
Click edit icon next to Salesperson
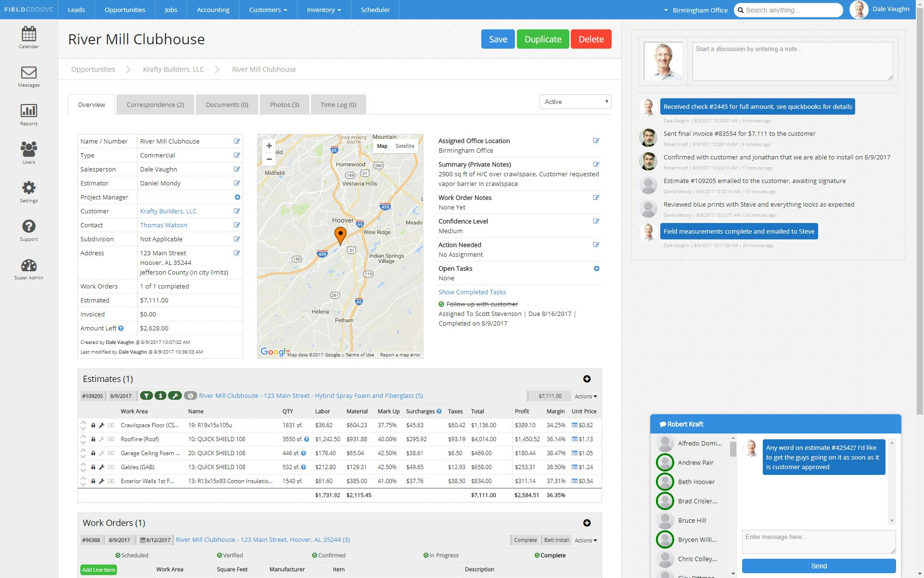pyautogui.click(x=237, y=169)
